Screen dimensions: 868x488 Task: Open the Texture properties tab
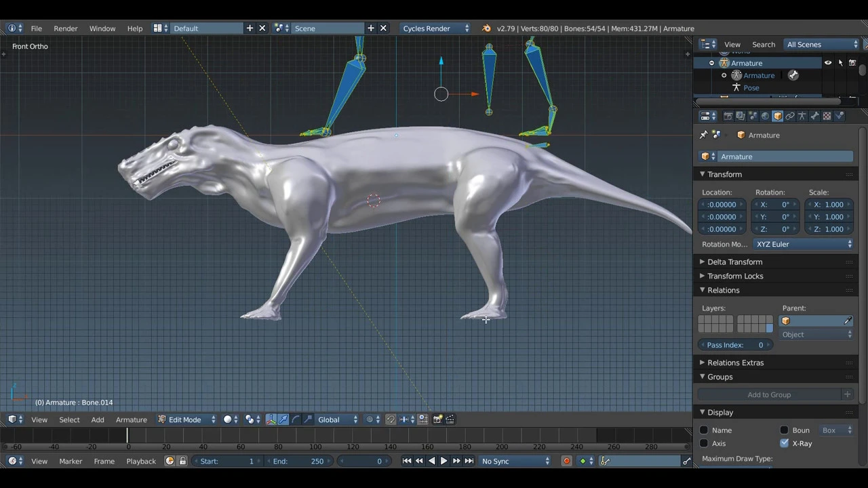pos(827,116)
